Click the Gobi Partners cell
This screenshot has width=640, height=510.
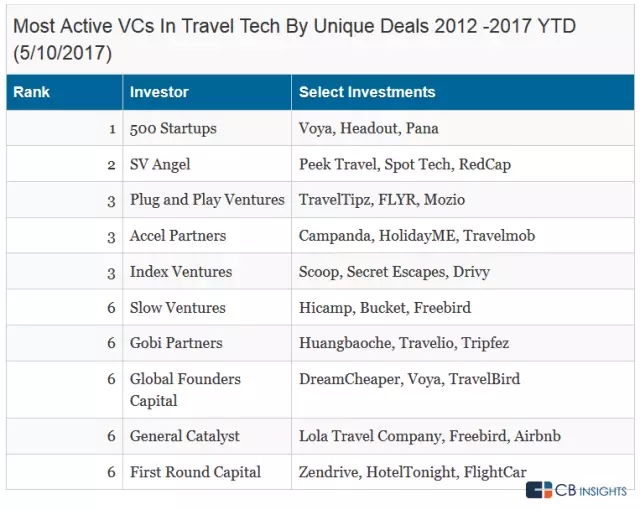coord(207,343)
